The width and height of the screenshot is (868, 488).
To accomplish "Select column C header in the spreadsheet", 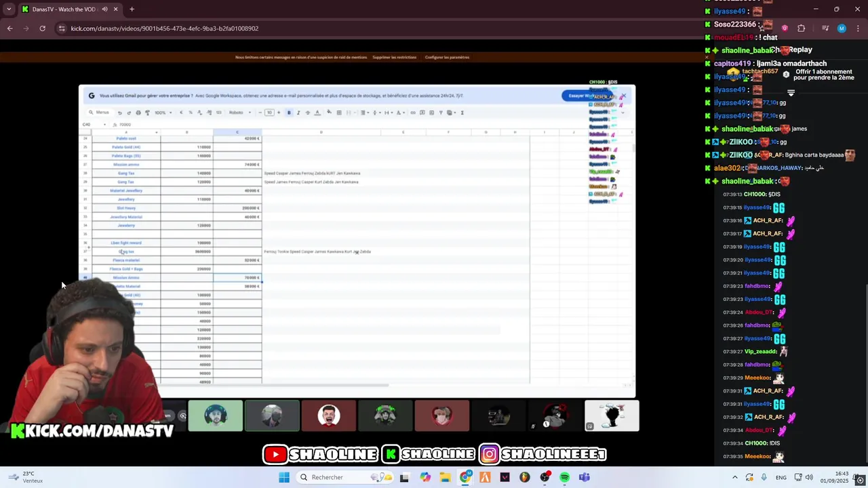I will tap(237, 132).
